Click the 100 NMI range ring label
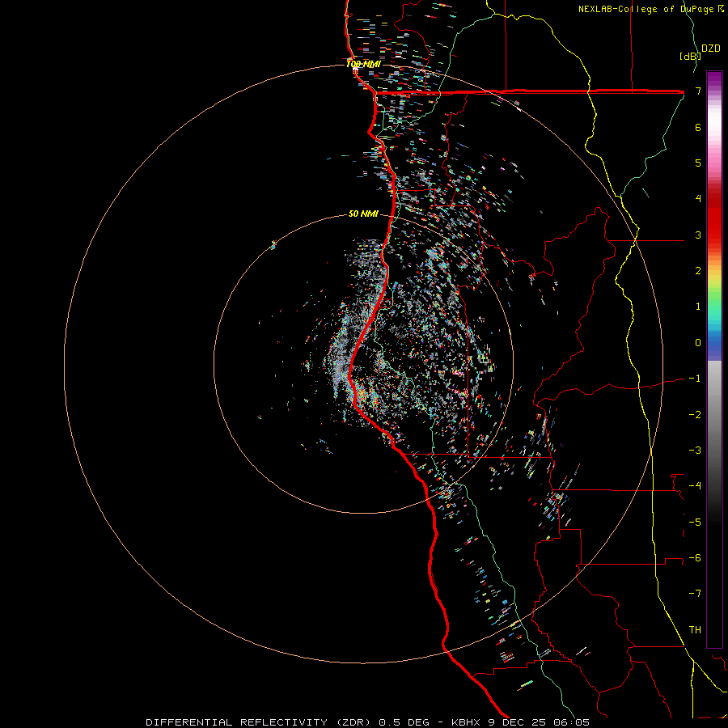Viewport: 728px width, 728px height. coord(363,64)
